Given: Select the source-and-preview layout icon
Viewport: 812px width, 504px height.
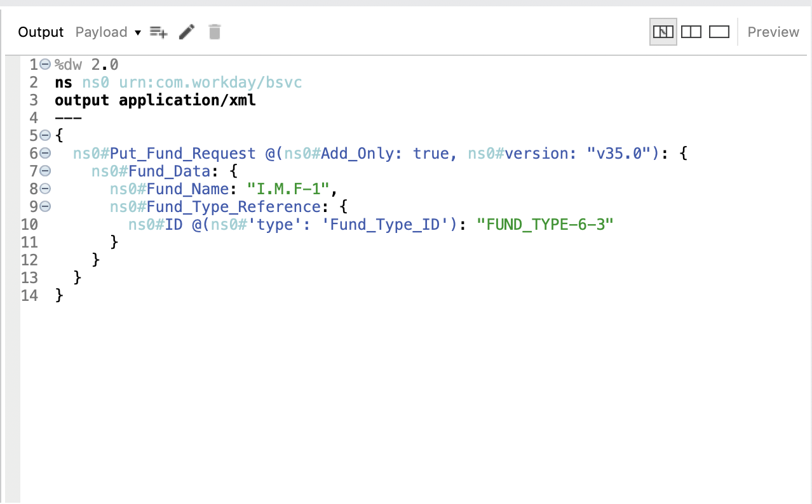Looking at the screenshot, I should 663,31.
